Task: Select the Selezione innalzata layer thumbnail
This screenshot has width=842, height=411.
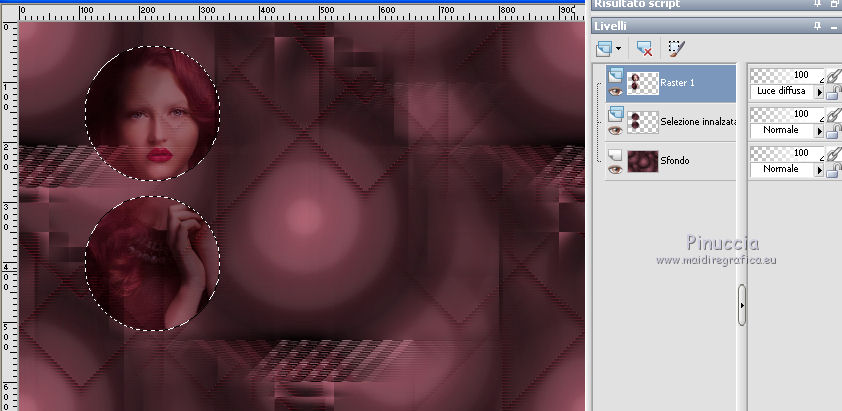Action: click(x=643, y=122)
